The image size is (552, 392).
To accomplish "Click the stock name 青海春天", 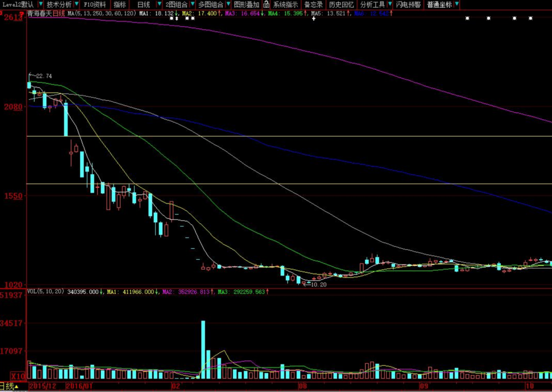I will [x=40, y=14].
